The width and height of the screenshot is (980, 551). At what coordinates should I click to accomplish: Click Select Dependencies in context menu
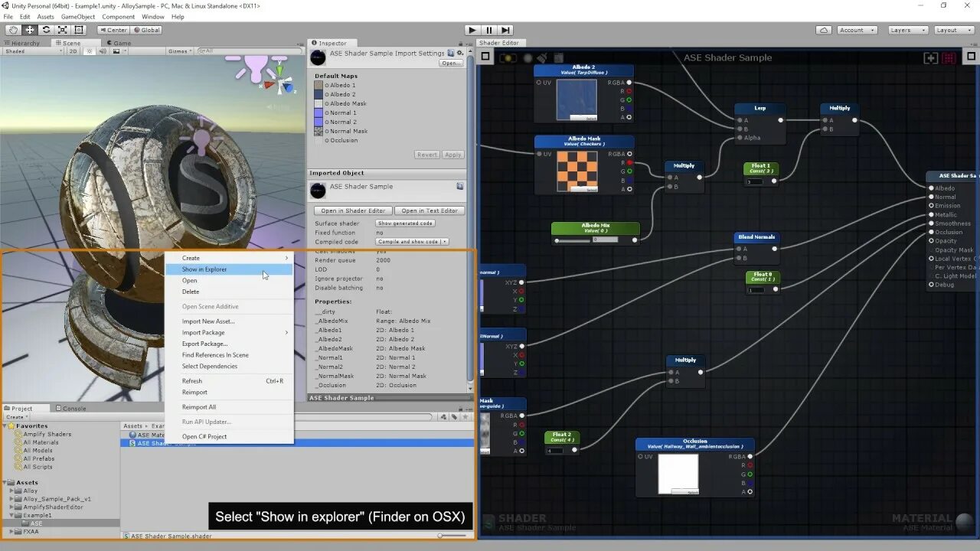[229, 366]
